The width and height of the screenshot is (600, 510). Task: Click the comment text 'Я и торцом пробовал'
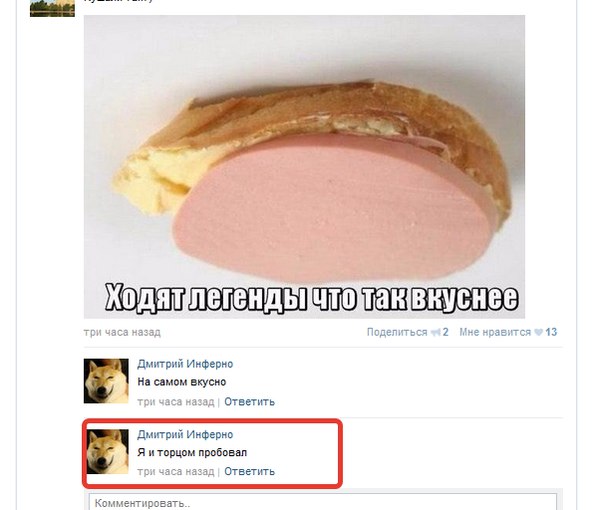point(192,453)
